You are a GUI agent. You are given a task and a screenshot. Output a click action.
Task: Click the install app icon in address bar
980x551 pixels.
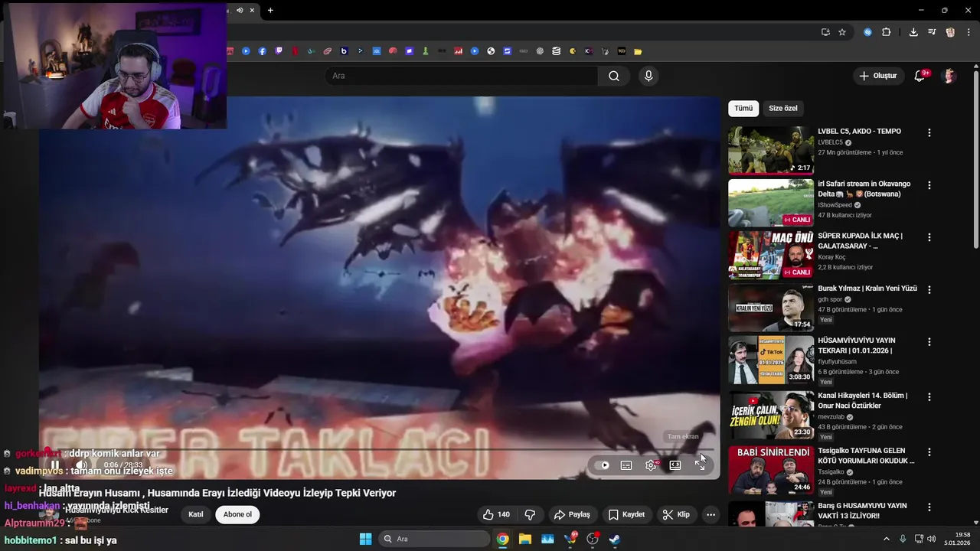[x=825, y=32]
